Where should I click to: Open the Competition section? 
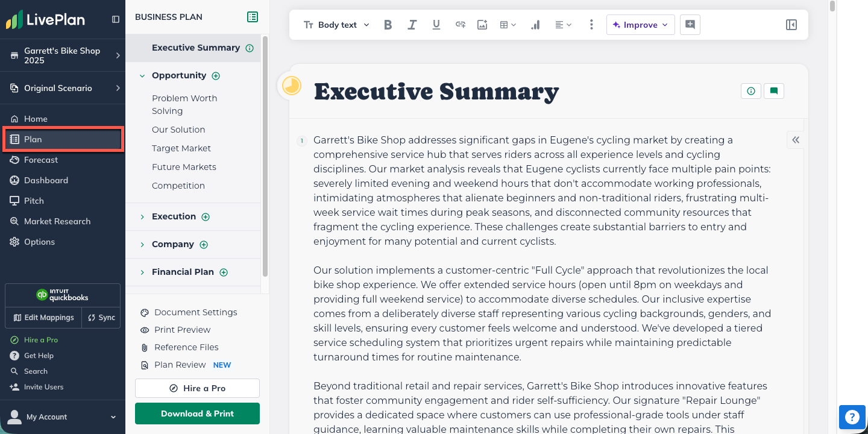[178, 186]
